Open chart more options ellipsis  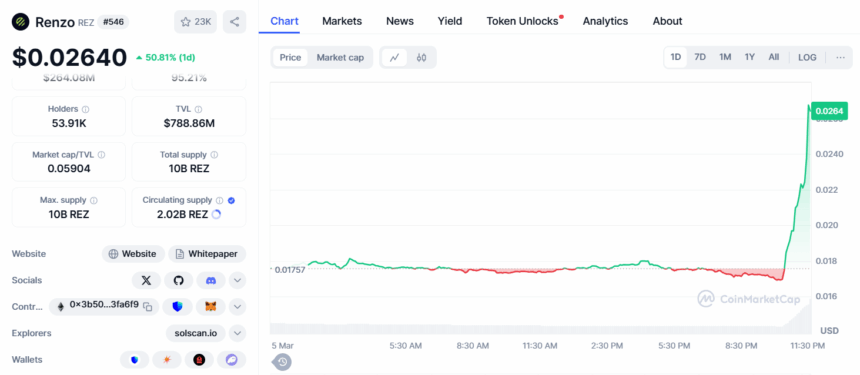840,58
